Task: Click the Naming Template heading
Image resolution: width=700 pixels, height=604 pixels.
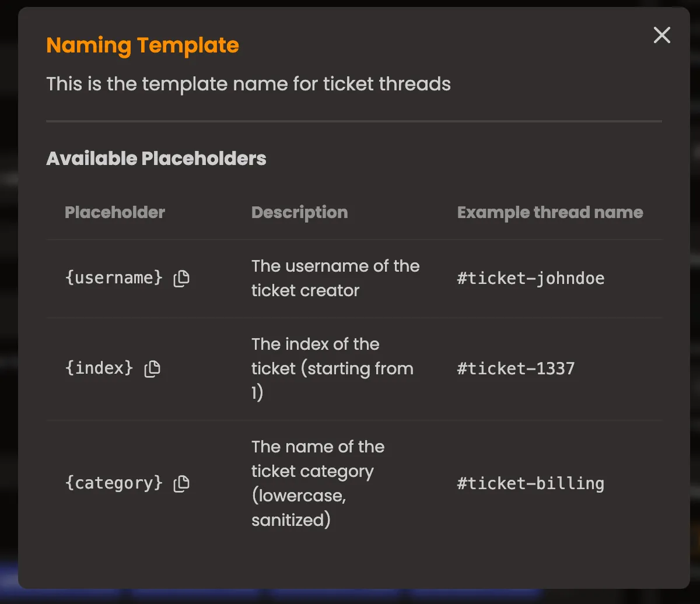Action: (143, 45)
